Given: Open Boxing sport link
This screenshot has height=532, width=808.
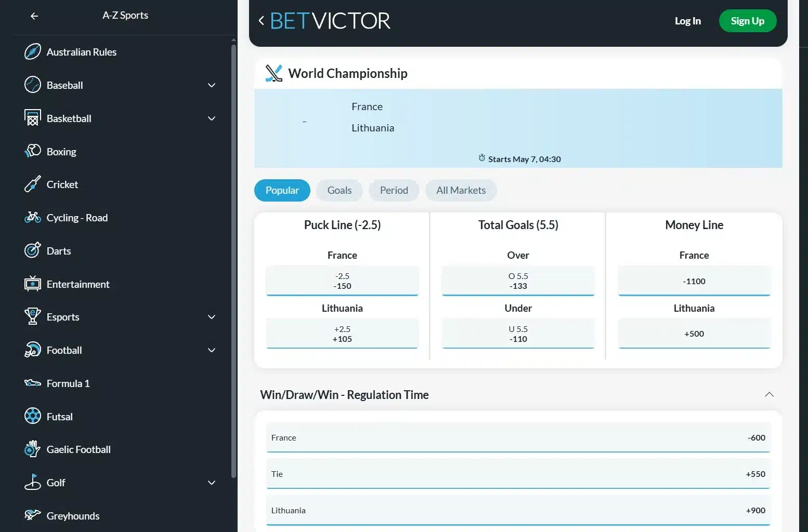Looking at the screenshot, I should (61, 152).
